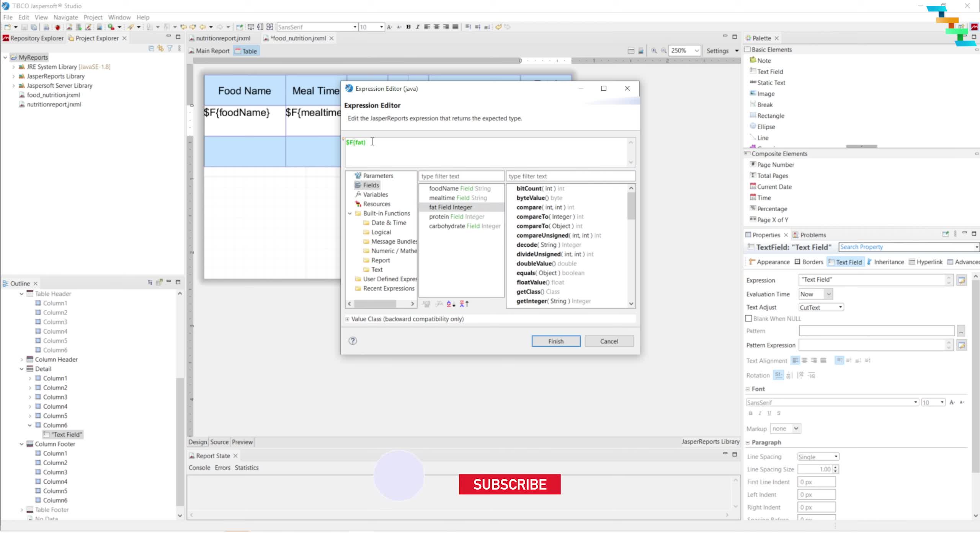This screenshot has height=551, width=980.
Task: Click Cancel in Expression Editor
Action: point(609,341)
